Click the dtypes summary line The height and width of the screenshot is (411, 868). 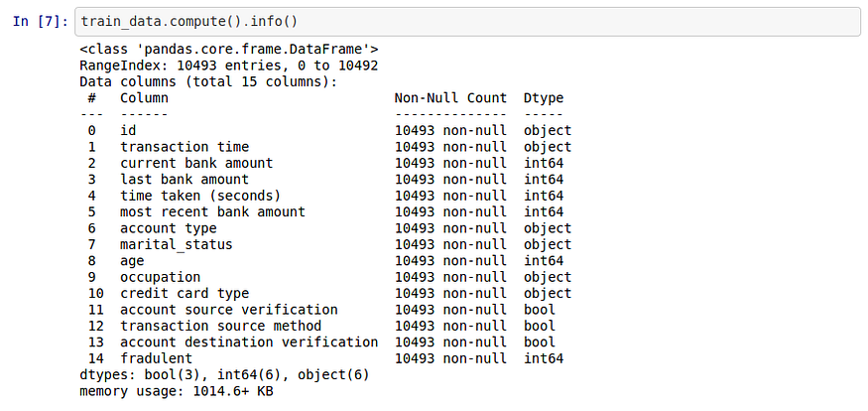pos(225,375)
